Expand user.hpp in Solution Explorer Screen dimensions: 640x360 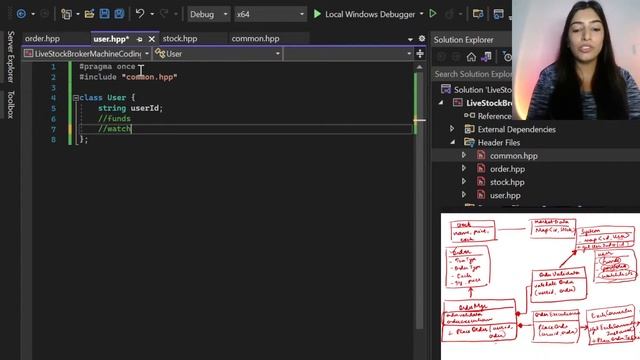464,195
